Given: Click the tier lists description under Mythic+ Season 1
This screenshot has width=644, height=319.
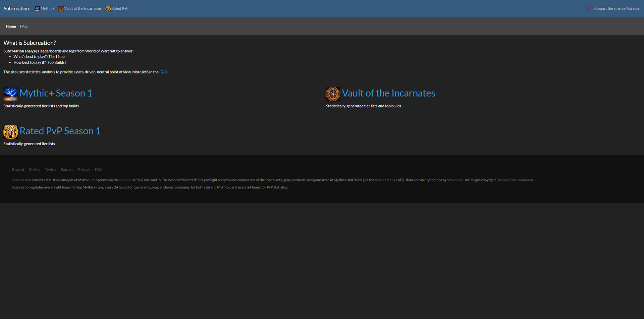Looking at the screenshot, I should (41, 106).
